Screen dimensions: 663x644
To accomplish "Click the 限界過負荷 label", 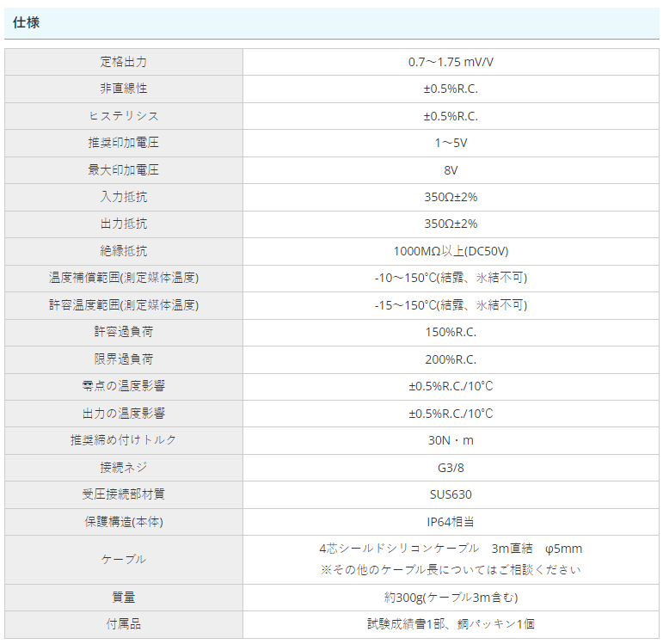I will (x=124, y=359).
